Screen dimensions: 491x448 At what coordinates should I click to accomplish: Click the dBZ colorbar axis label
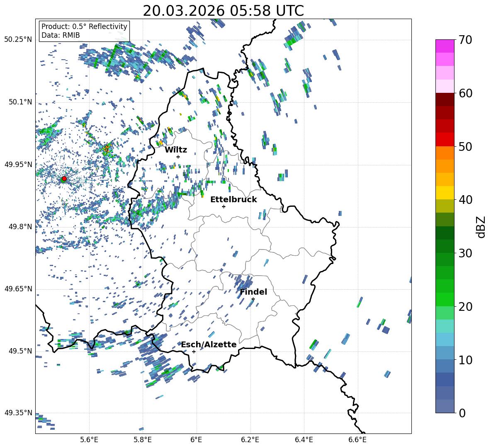coord(481,227)
